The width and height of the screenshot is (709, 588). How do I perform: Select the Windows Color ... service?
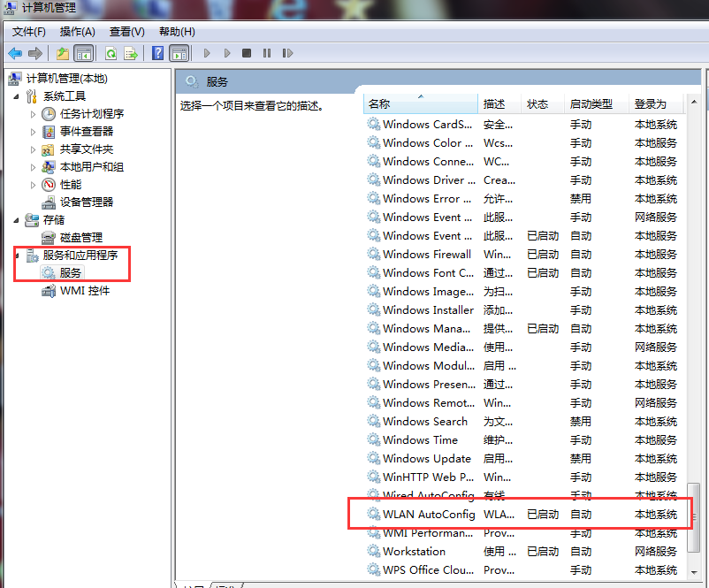click(x=522, y=142)
